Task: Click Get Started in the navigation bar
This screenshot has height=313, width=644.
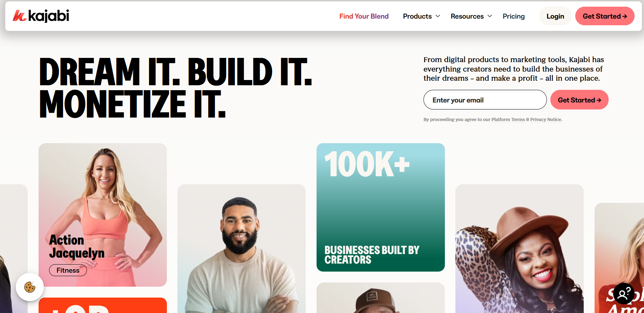Action: coord(605,16)
